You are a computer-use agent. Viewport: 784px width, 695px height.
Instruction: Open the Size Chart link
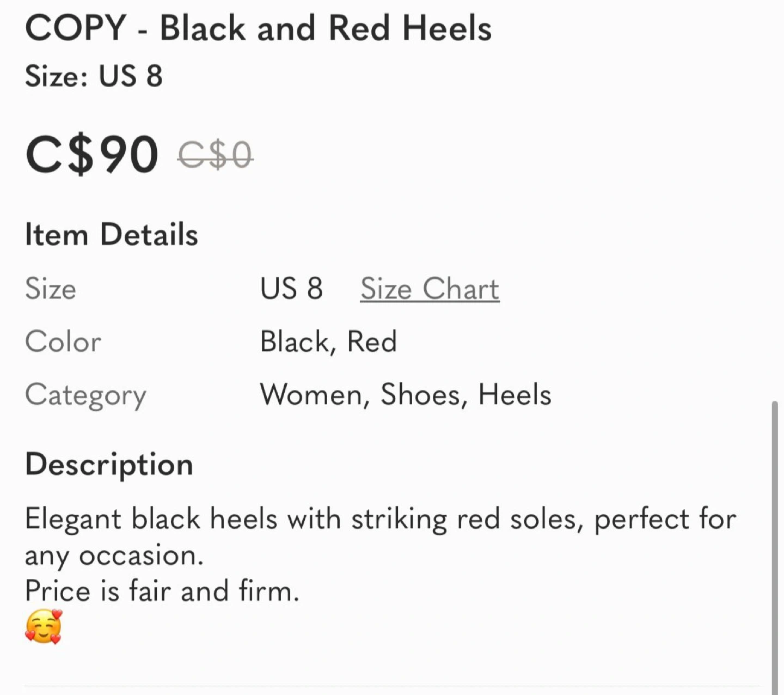[x=430, y=289]
